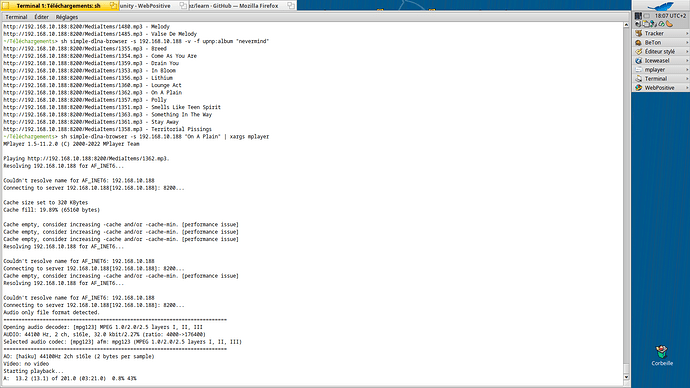The image size is (690, 388).
Task: Click WebPositive icon in Deskbar
Action: [639, 88]
